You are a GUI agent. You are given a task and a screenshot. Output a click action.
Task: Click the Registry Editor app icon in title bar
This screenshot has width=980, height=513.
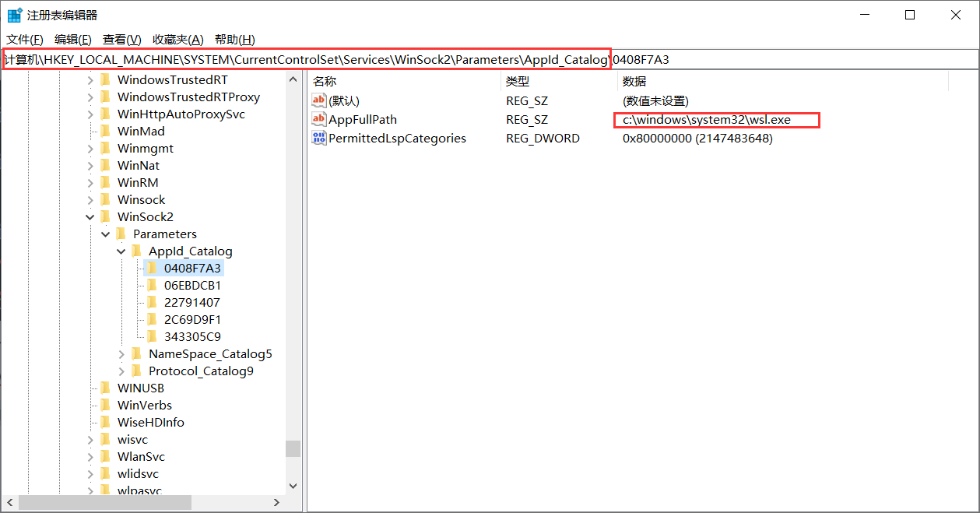point(14,16)
